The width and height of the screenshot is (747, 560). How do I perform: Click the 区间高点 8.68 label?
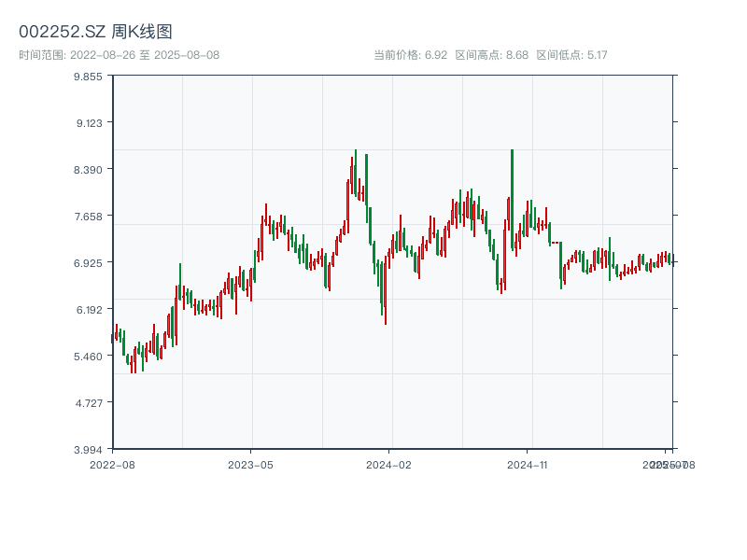click(x=491, y=55)
